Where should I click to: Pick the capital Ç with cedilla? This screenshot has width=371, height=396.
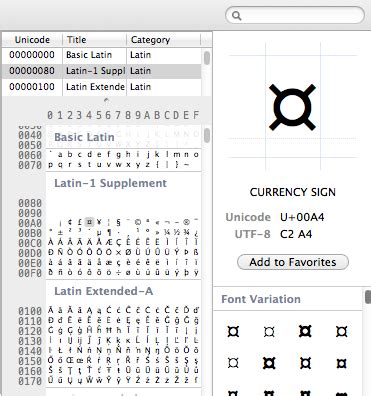119,242
